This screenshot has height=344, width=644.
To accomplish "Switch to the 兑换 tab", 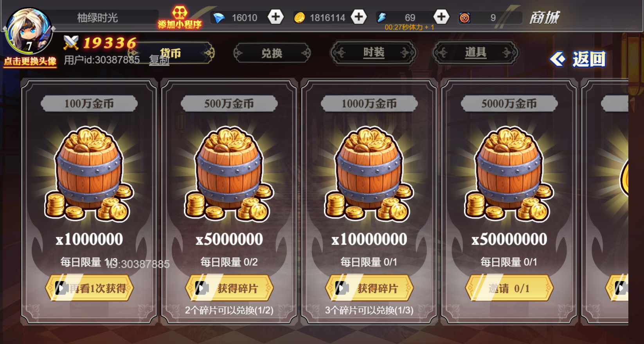I will pos(272,53).
